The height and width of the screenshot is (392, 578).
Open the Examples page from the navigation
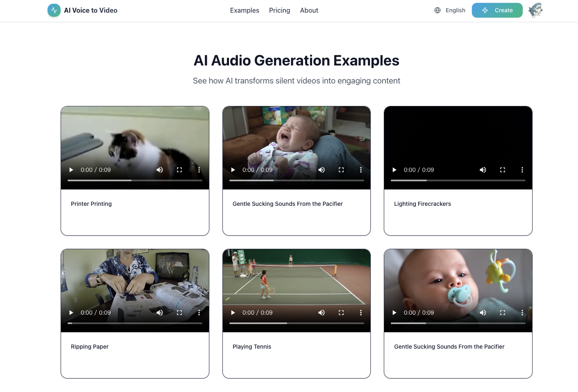point(244,10)
